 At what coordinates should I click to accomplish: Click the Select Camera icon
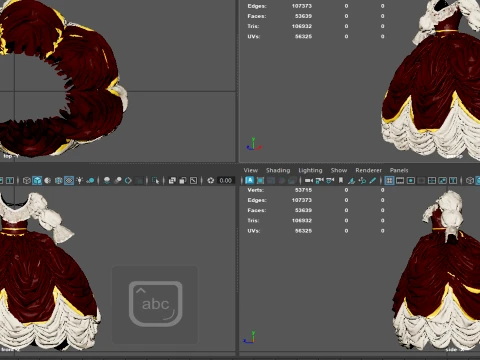[x=309, y=181]
